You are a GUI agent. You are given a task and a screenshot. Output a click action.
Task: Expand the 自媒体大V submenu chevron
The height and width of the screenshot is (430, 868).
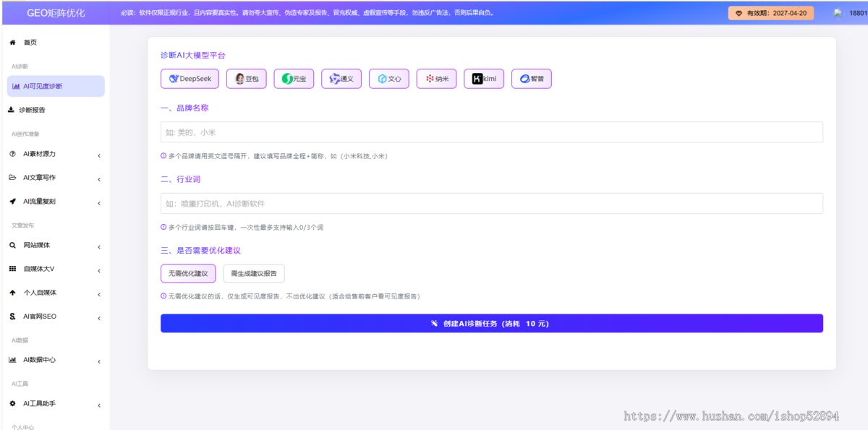[99, 271]
